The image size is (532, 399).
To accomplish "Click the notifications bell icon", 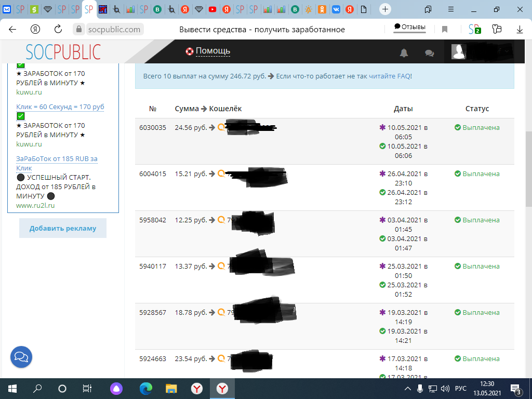I will click(x=404, y=52).
